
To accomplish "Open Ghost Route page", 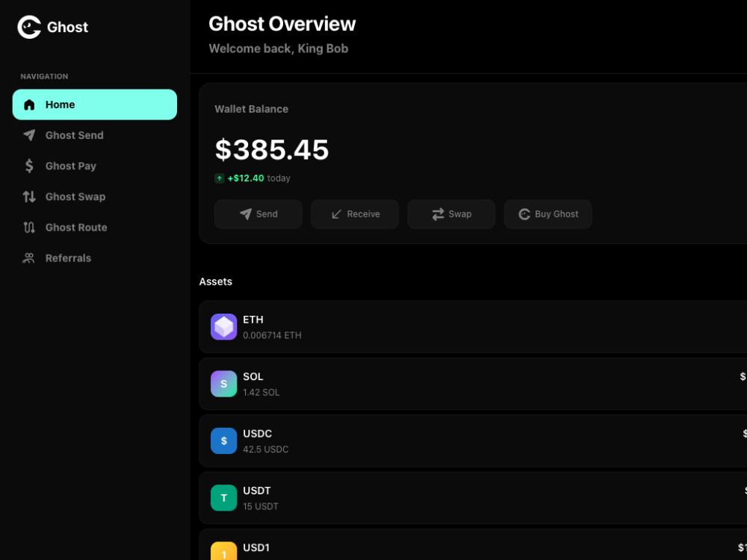I will coord(95,228).
